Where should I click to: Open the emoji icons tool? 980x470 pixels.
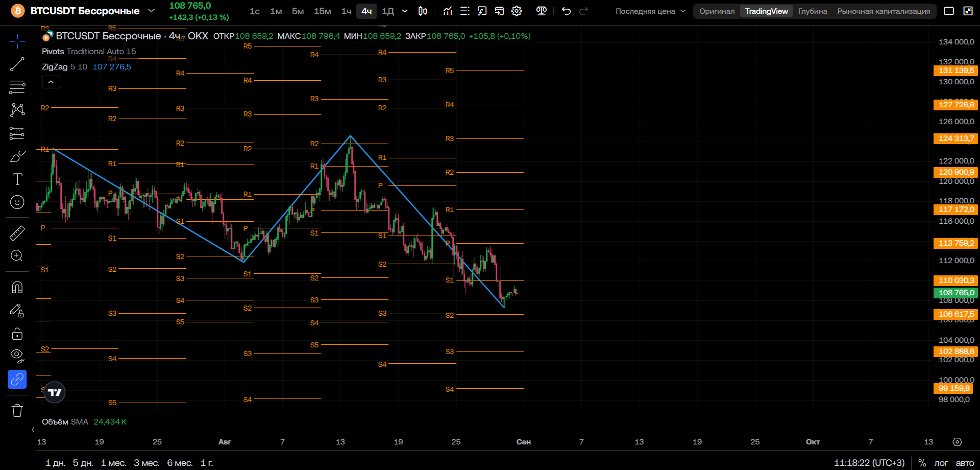pyautogui.click(x=17, y=202)
